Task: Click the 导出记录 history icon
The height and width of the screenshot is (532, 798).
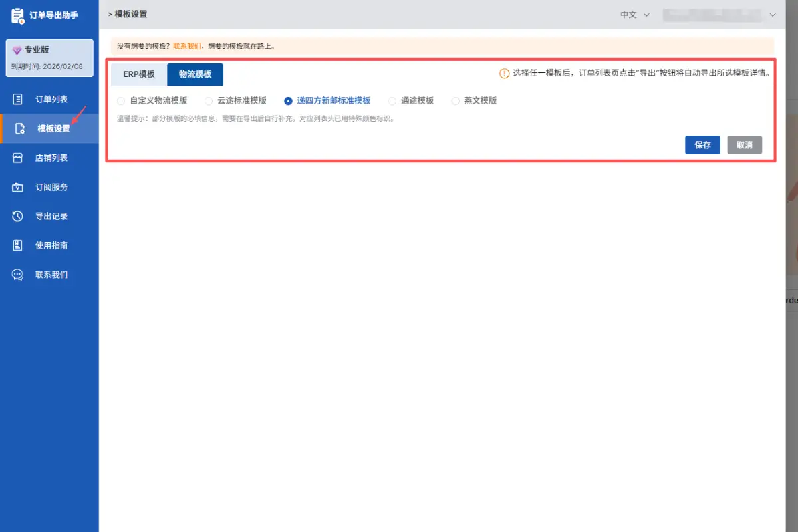Action: 19,216
